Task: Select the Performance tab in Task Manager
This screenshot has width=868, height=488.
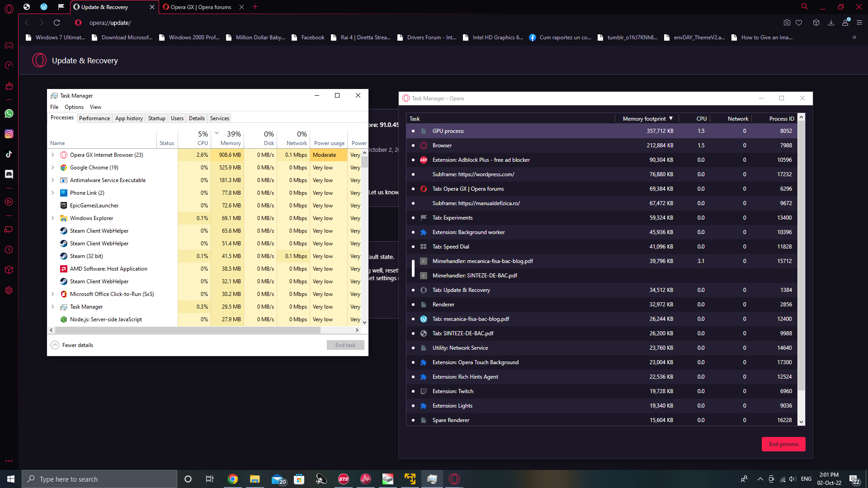Action: pyautogui.click(x=94, y=118)
